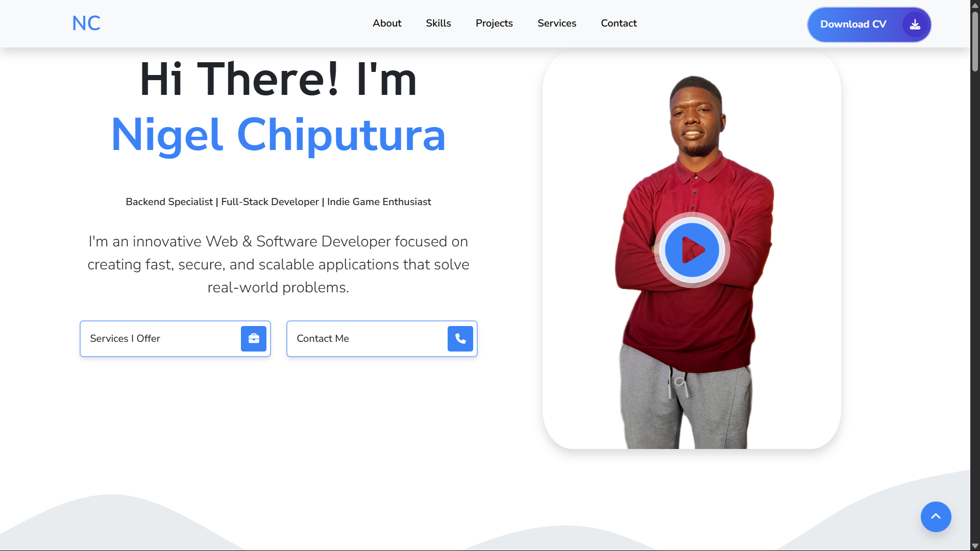
Task: Navigate to the Services menu item
Action: pyautogui.click(x=557, y=23)
